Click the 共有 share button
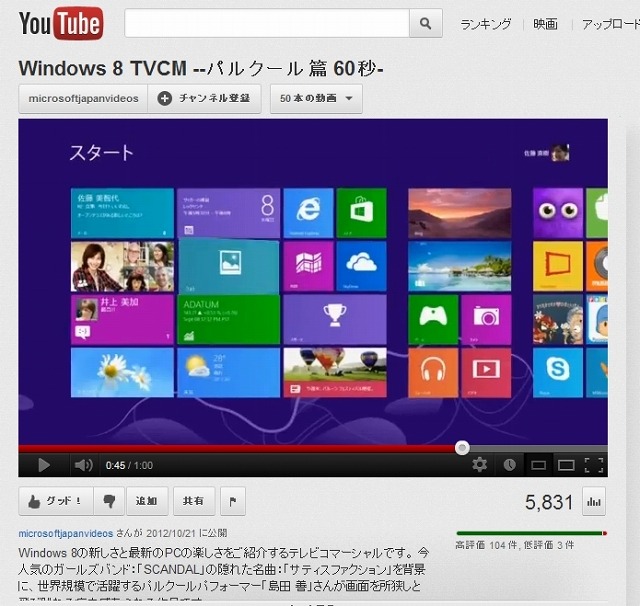The width and height of the screenshot is (640, 606). coord(194,501)
